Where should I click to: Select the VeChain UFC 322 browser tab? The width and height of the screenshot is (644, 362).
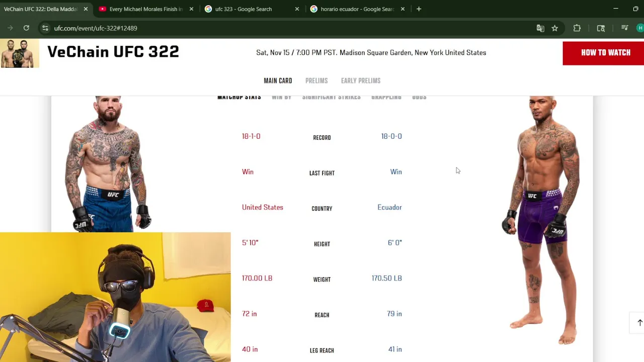coord(40,9)
